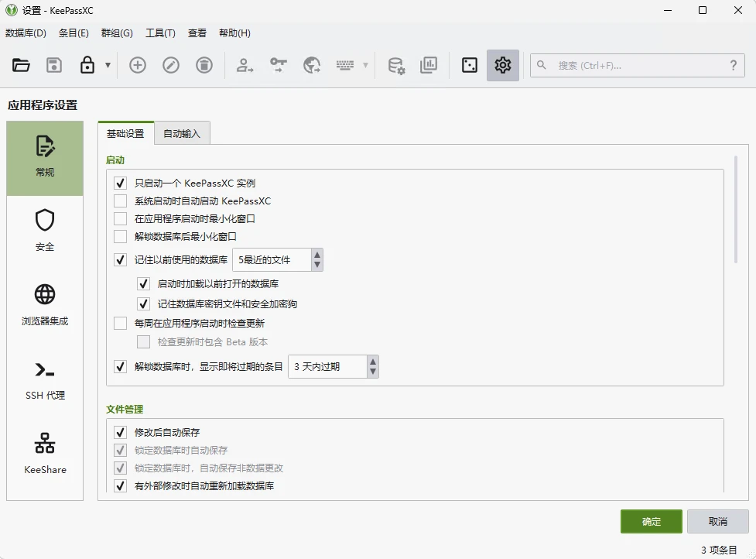The height and width of the screenshot is (559, 756).
Task: Toggle 只启动一个 KeePassXC 实例 checkbox
Action: click(120, 183)
